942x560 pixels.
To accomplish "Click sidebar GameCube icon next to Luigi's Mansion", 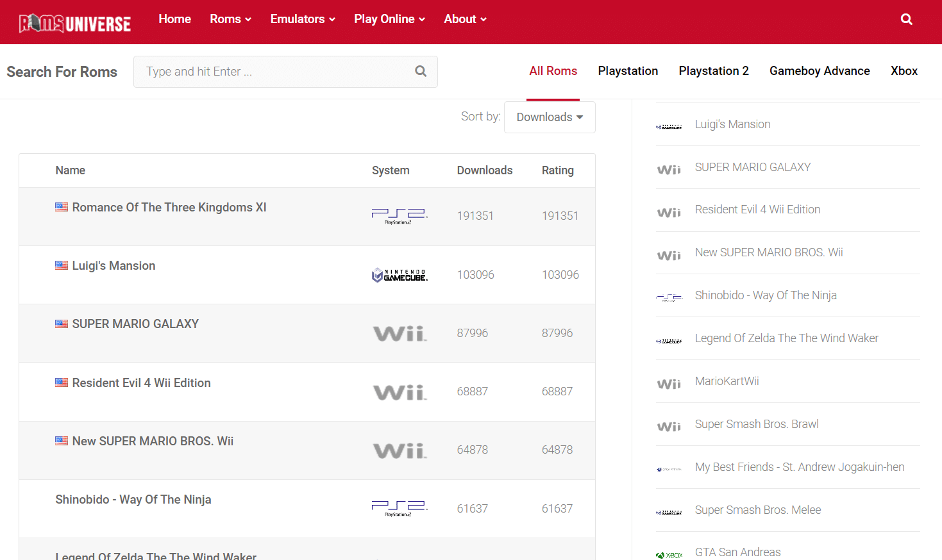I will 669,127.
